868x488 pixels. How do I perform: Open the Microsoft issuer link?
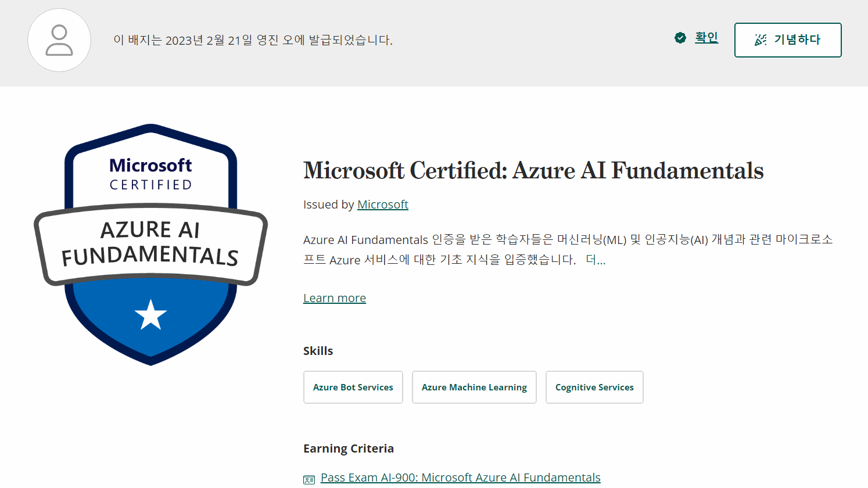tap(382, 204)
